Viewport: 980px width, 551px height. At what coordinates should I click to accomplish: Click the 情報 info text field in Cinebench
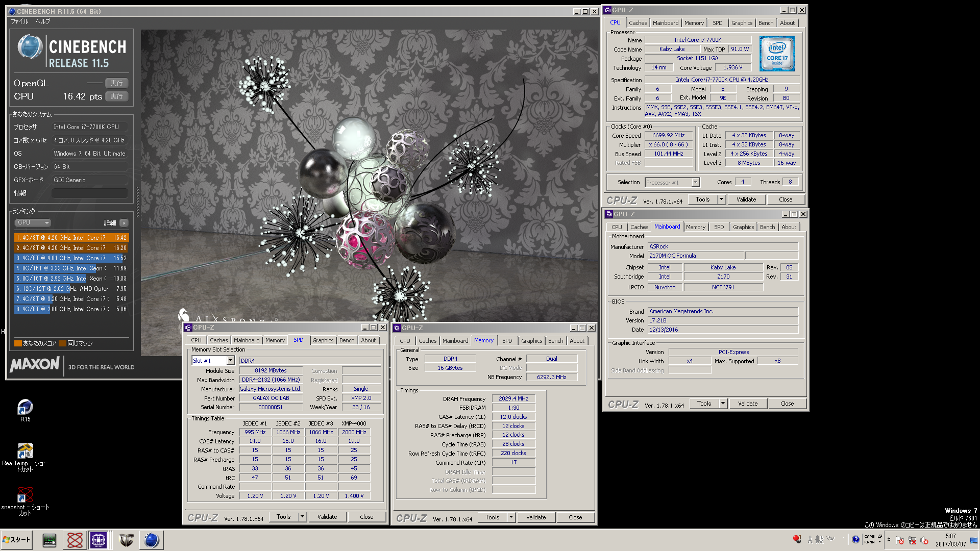[89, 193]
